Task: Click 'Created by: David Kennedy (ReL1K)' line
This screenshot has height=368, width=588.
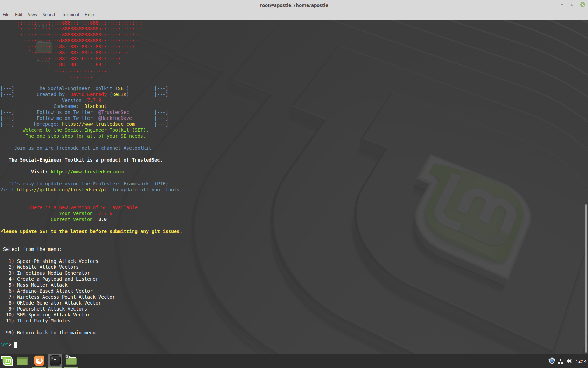Action: (x=83, y=95)
